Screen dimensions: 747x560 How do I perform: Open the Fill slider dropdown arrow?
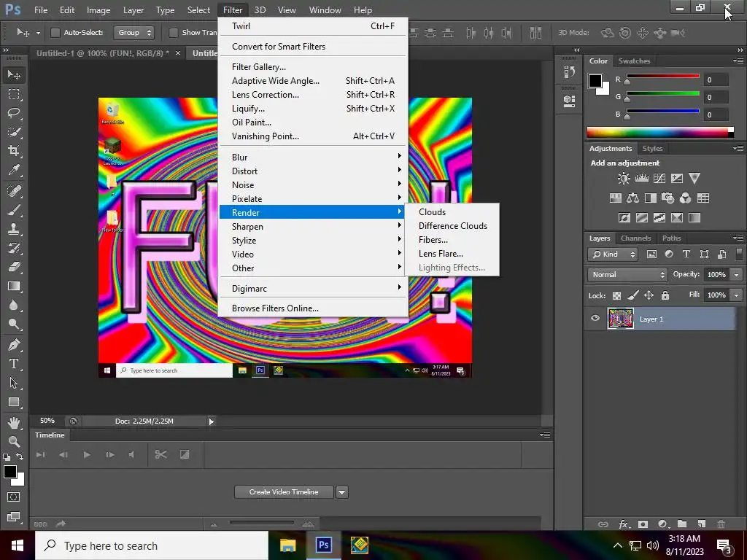[737, 295]
